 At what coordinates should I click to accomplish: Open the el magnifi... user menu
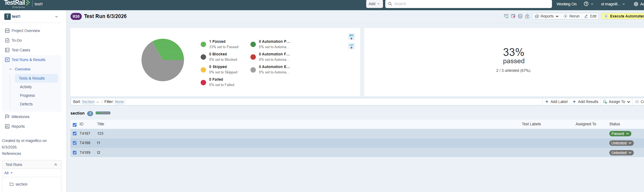point(613,4)
